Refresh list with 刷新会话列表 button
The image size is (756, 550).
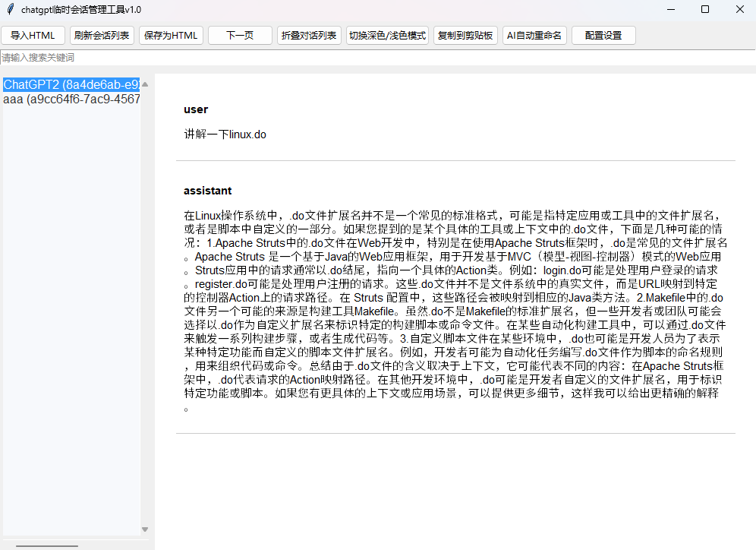point(102,35)
